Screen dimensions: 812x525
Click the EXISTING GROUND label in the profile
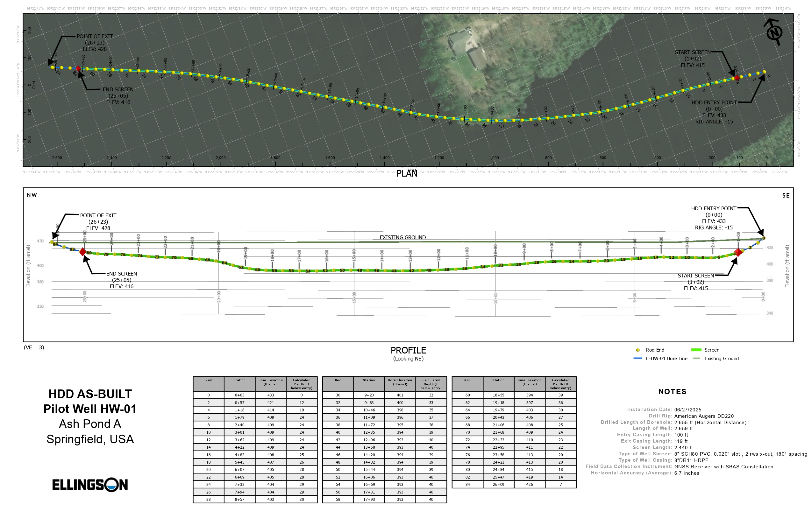(402, 237)
